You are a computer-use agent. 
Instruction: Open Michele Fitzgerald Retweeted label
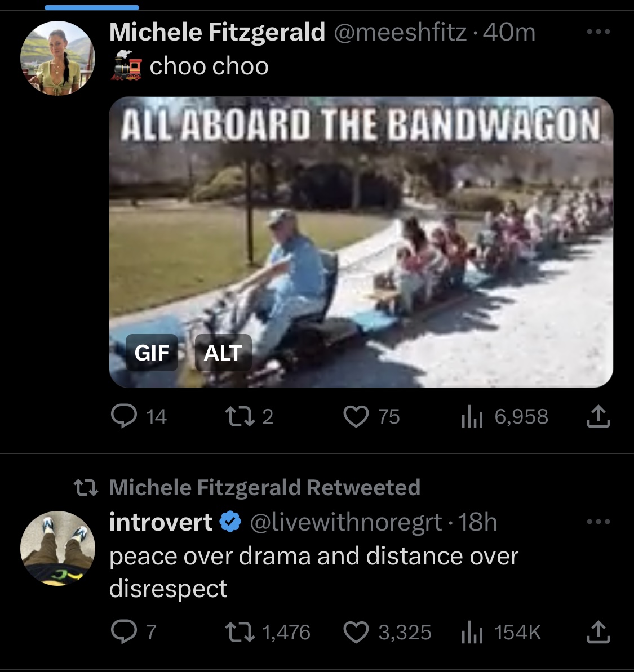click(x=264, y=487)
